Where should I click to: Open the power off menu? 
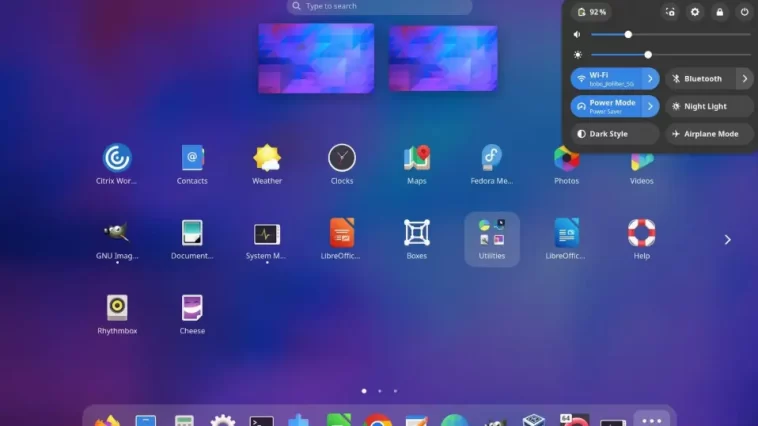[x=744, y=12]
